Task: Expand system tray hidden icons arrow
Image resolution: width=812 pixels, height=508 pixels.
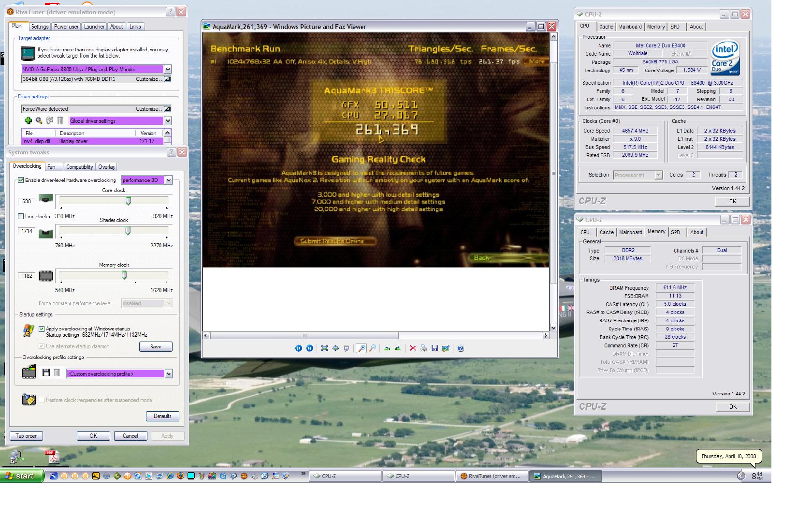Action: point(741,476)
